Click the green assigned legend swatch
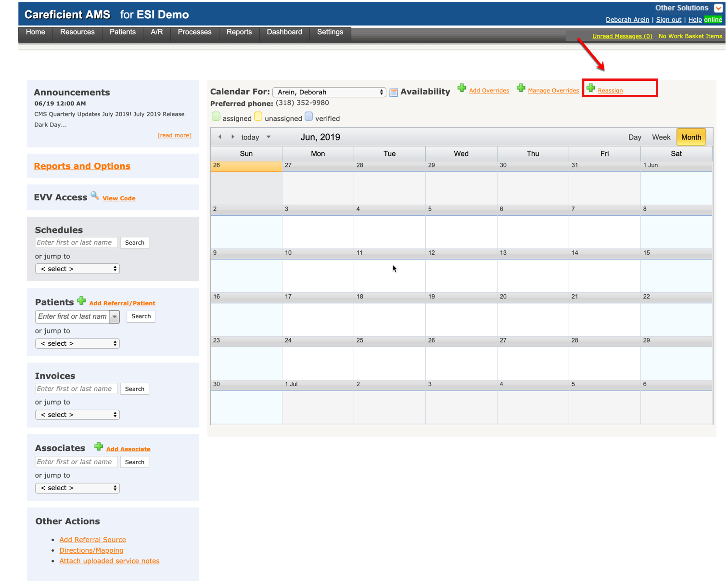Viewport: 728px width, 586px height. click(216, 117)
